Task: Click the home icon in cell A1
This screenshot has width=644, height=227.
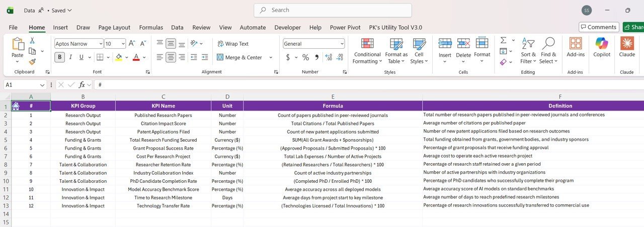Action: [16, 106]
